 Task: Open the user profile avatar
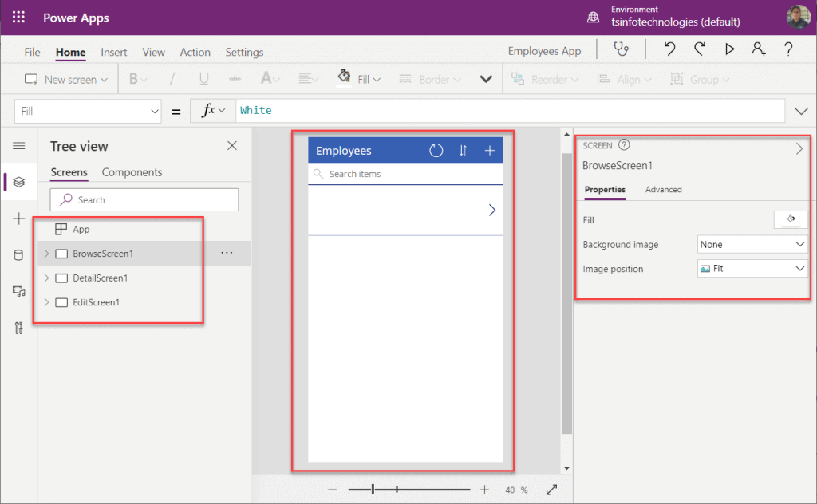tap(798, 17)
